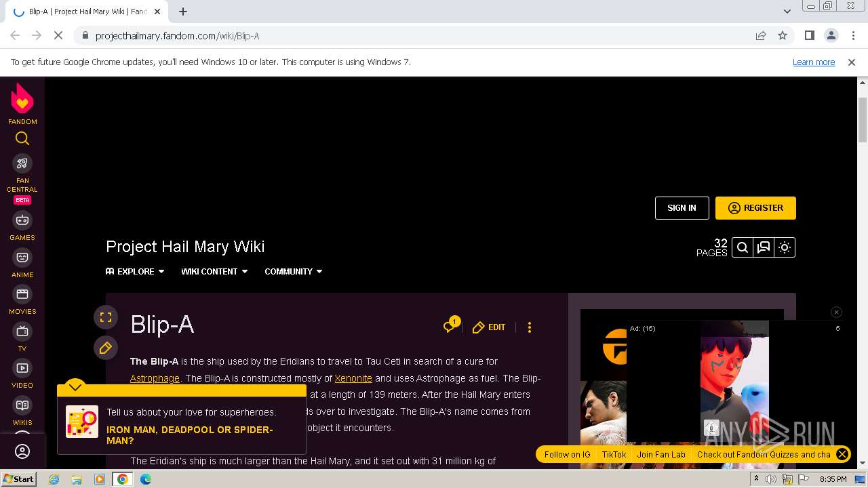Click the taskbar clock 8:35 PM
The width and height of the screenshot is (868, 488).
833,479
